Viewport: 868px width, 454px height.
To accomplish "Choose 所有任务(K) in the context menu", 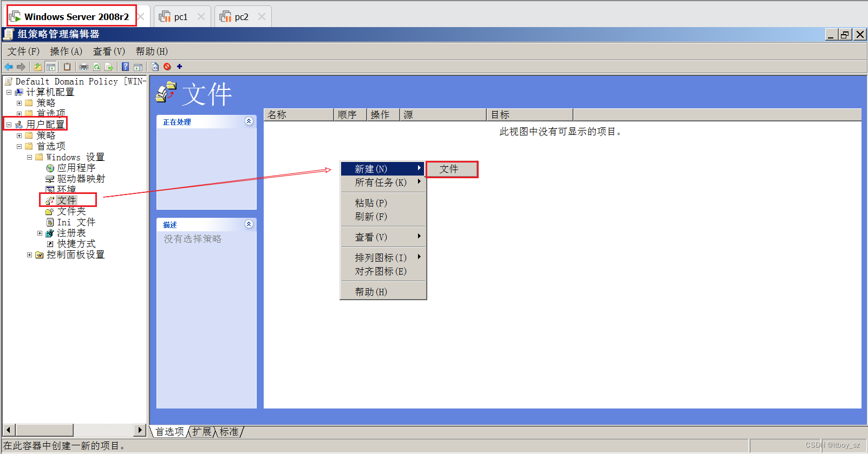I will tap(383, 183).
